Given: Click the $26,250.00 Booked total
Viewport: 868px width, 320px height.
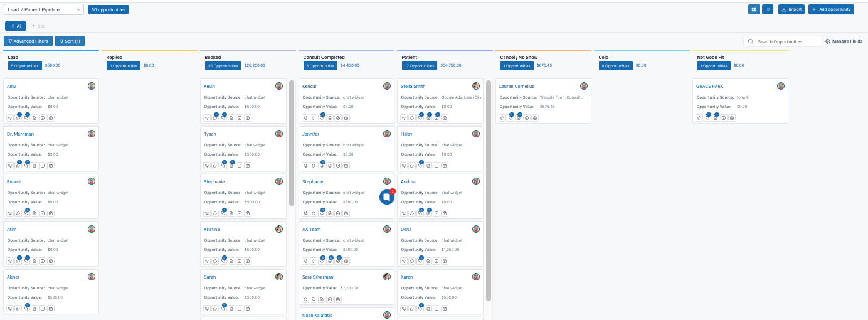Looking at the screenshot, I should [x=255, y=65].
